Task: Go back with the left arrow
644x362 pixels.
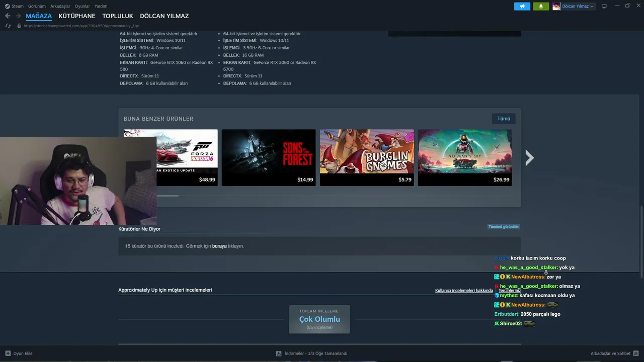Action: [x=8, y=16]
